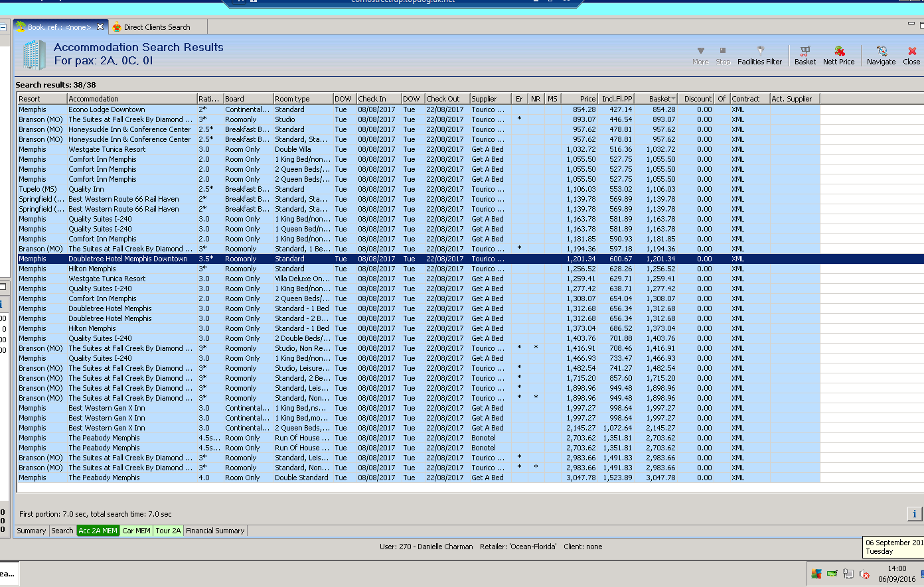Click the Retailer: 'Ocean-Florida' status text
This screenshot has width=924, height=587.
click(518, 547)
